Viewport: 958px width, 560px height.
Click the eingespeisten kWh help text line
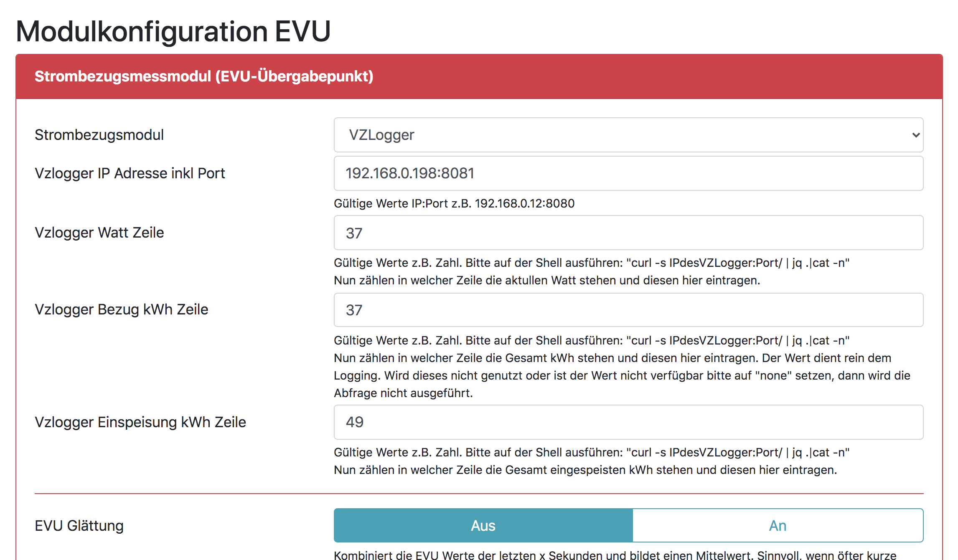pyautogui.click(x=585, y=470)
